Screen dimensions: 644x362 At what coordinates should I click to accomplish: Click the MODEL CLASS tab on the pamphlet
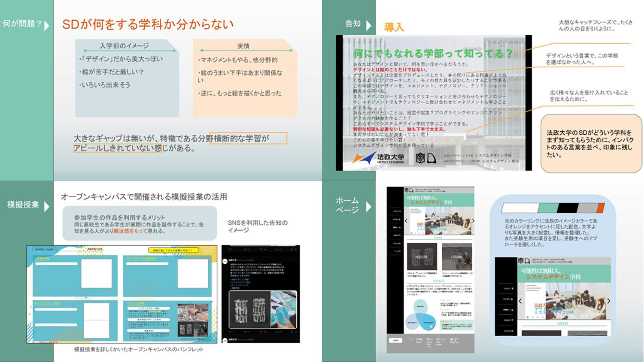(44, 249)
